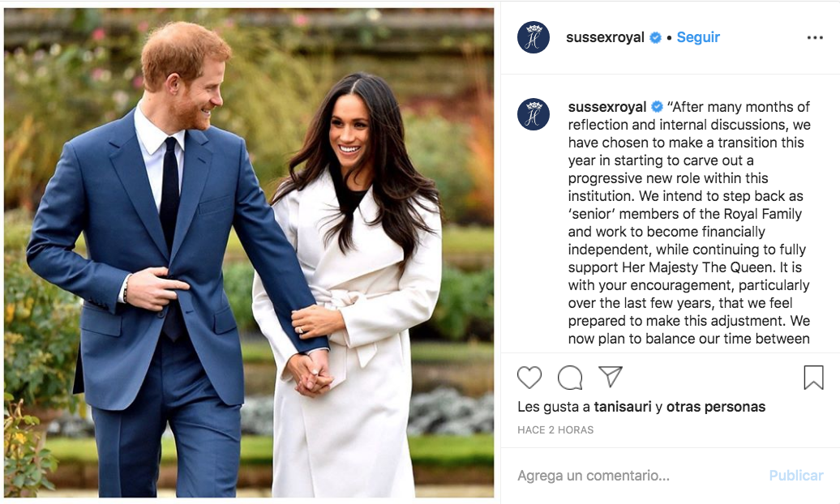Show the list of otras personas likes

716,407
